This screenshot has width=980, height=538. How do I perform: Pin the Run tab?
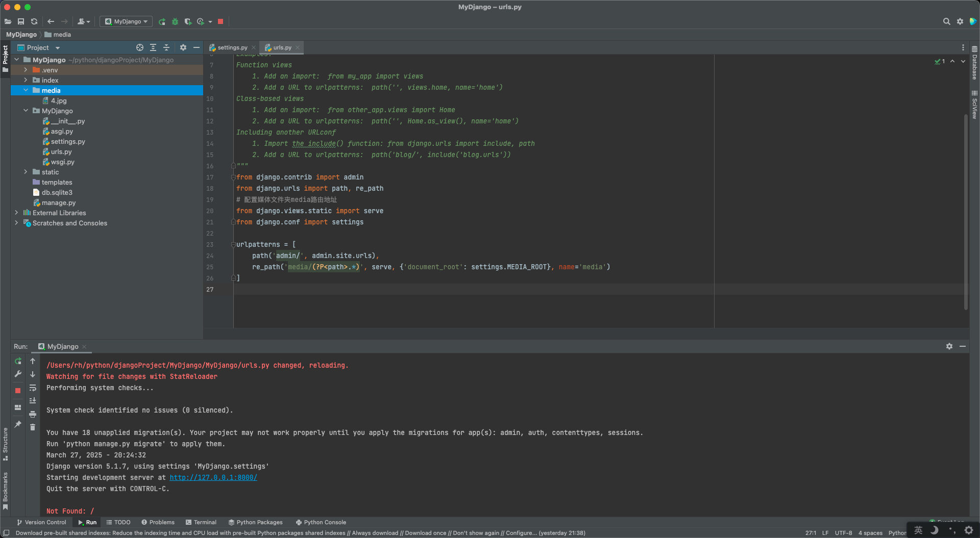click(18, 424)
